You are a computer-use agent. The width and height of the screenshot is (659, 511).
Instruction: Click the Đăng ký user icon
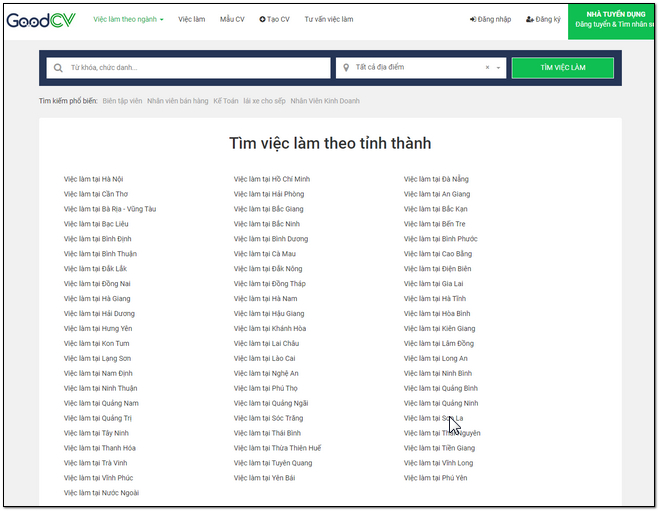529,19
